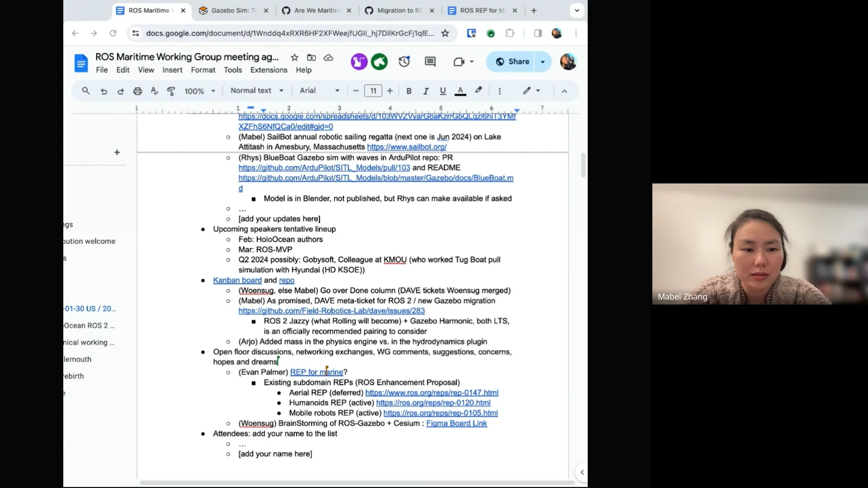Image resolution: width=868 pixels, height=488 pixels.
Task: Open the Insert menu
Action: (x=172, y=70)
